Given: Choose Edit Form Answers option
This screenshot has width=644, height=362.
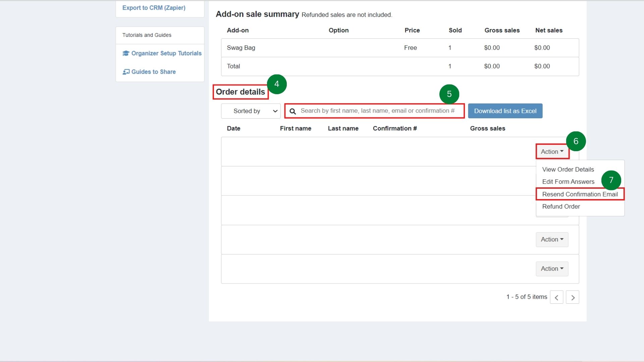Looking at the screenshot, I should (568, 182).
